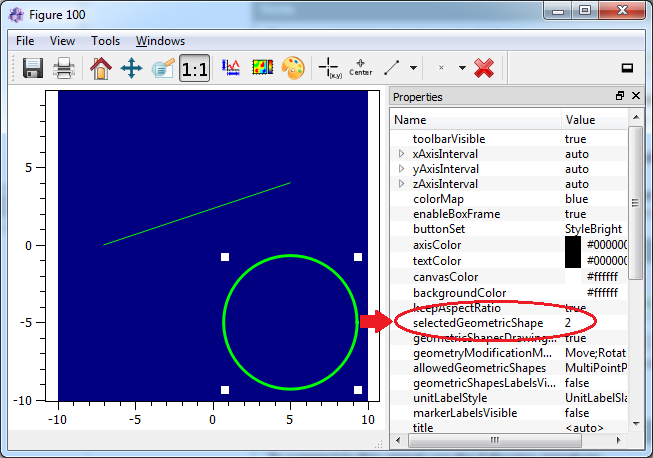Expand the xAxisInterval property
Image resolution: width=653 pixels, height=458 pixels.
[401, 154]
